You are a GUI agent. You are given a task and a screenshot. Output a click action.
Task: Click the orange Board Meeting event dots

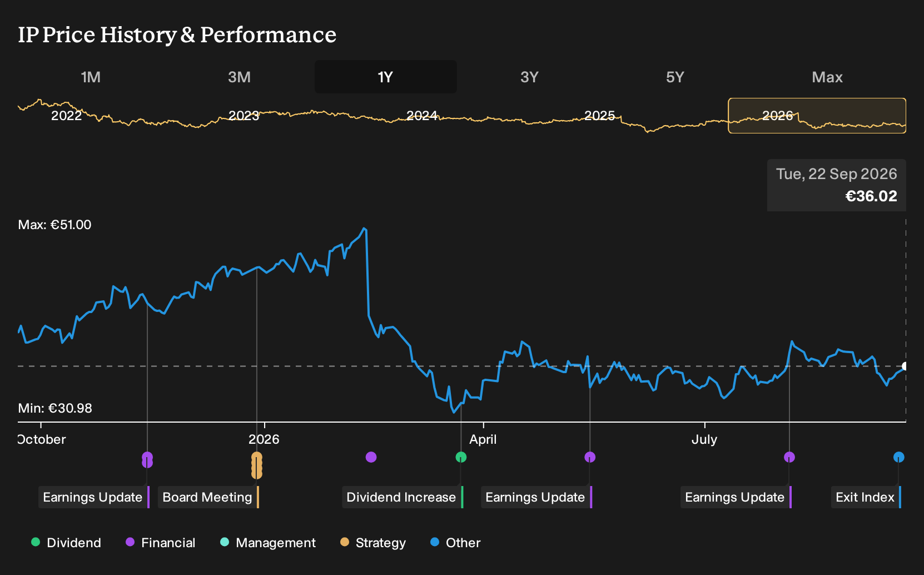click(x=257, y=465)
